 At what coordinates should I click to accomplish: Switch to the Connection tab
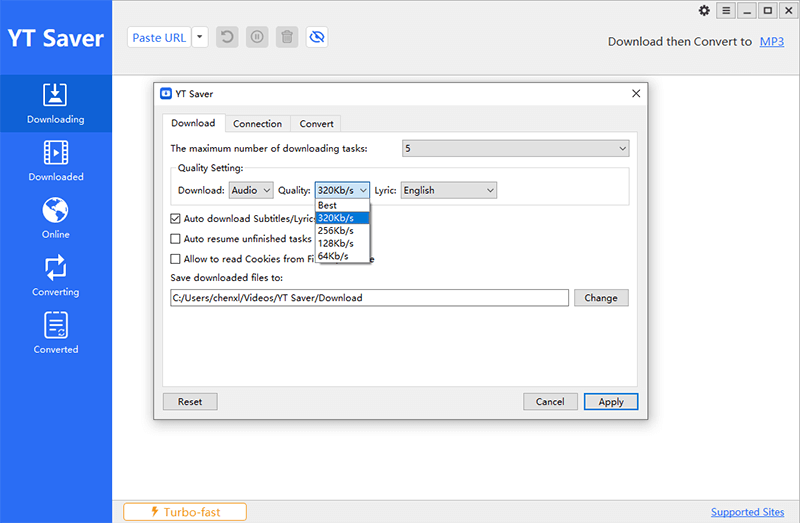coord(257,124)
